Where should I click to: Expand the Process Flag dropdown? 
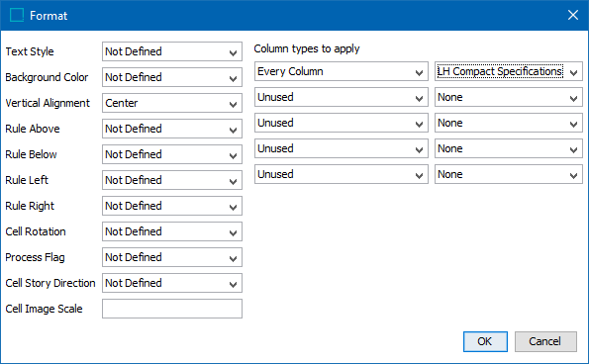point(172,257)
